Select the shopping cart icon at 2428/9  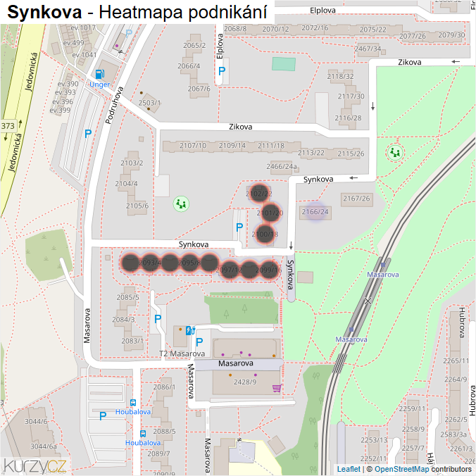(277, 388)
